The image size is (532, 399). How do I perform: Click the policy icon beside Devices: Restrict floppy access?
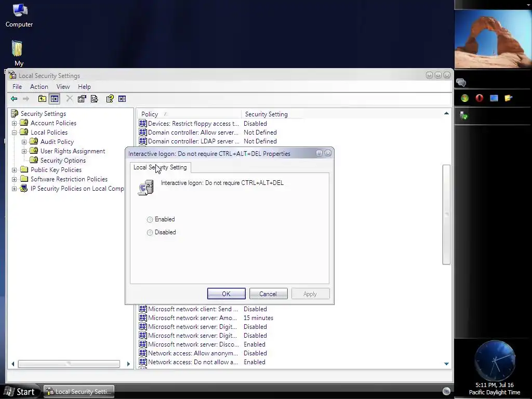click(143, 123)
